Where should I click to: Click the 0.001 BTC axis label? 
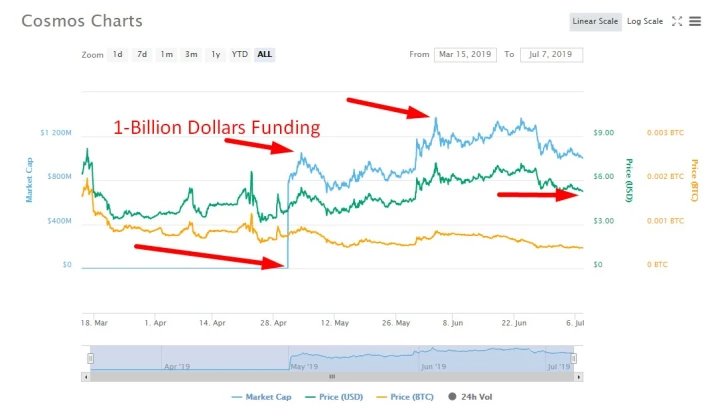tap(665, 221)
